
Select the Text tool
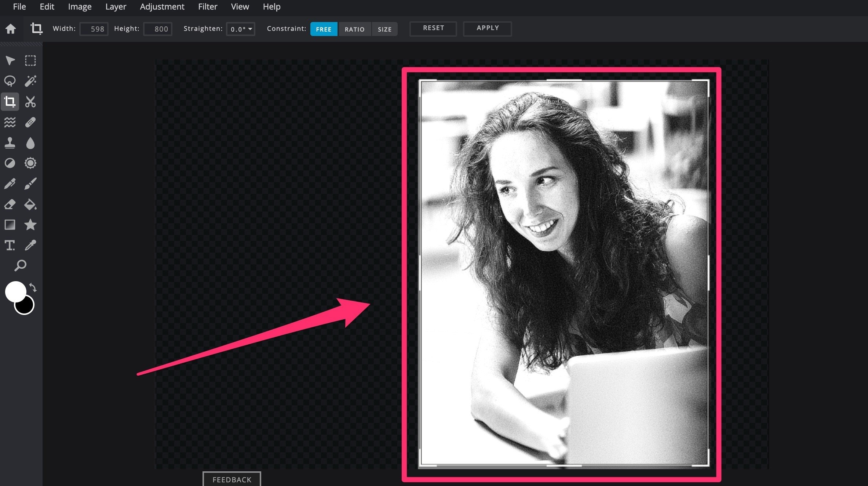pyautogui.click(x=10, y=245)
